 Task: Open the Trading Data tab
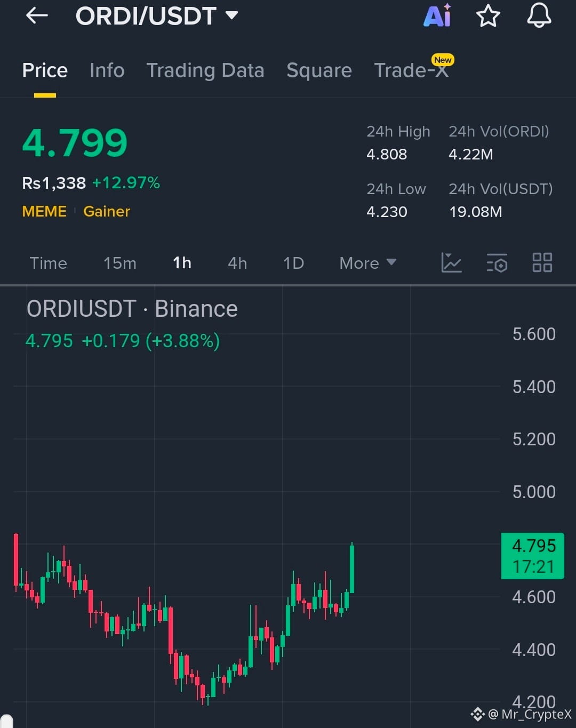(205, 70)
